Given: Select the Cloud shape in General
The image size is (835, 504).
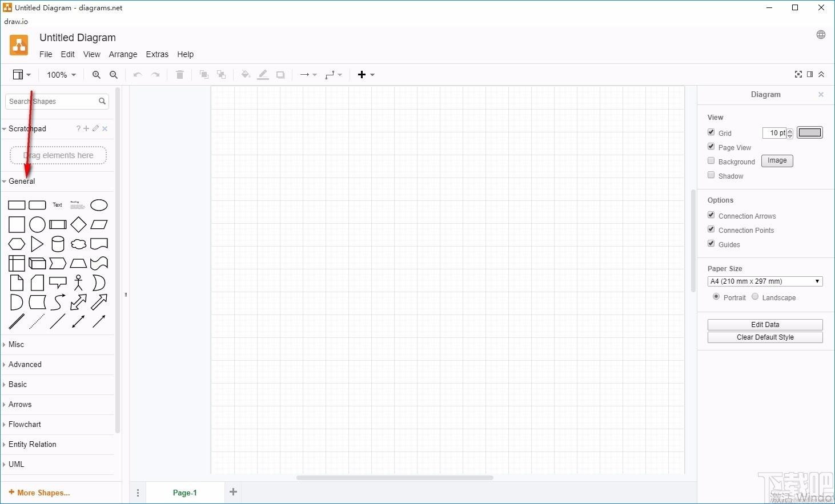Looking at the screenshot, I should click(78, 244).
